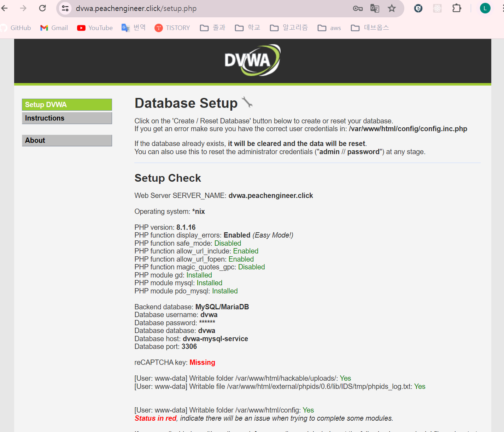Click safe_mode 'Disabled' status
Screen dimensions: 504x432
pos(228,243)
